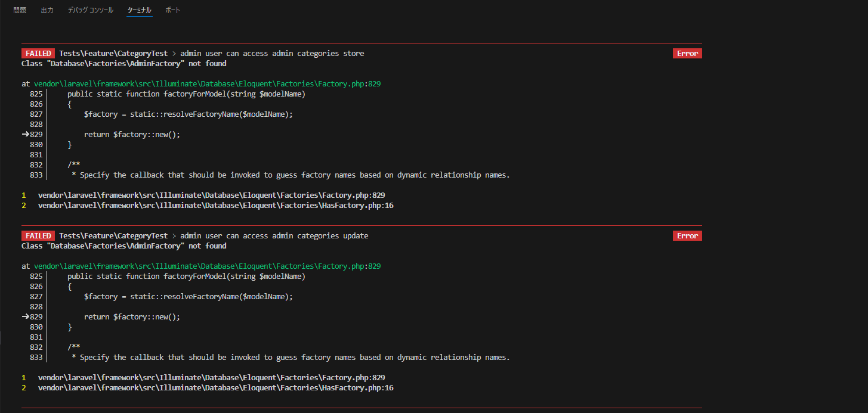Click the red Error badge for store test

click(x=687, y=54)
